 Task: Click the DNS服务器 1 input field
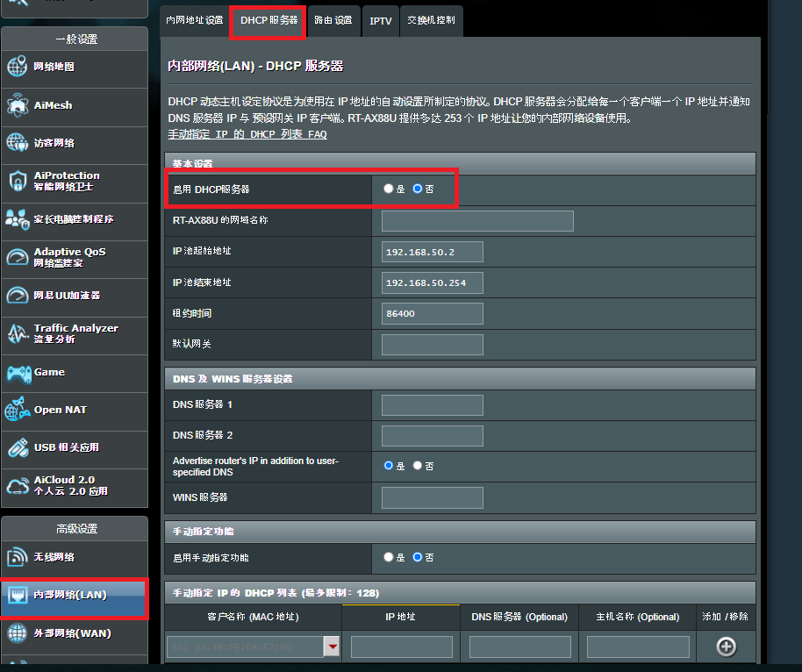tap(433, 405)
